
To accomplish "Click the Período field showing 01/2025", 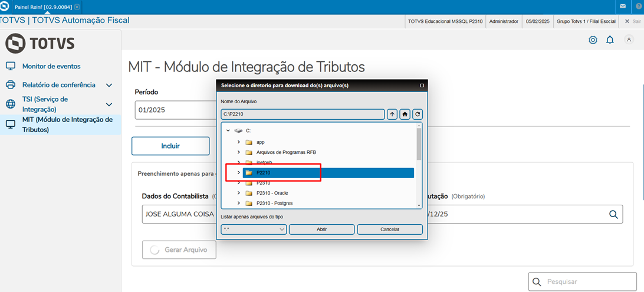I will (176, 110).
